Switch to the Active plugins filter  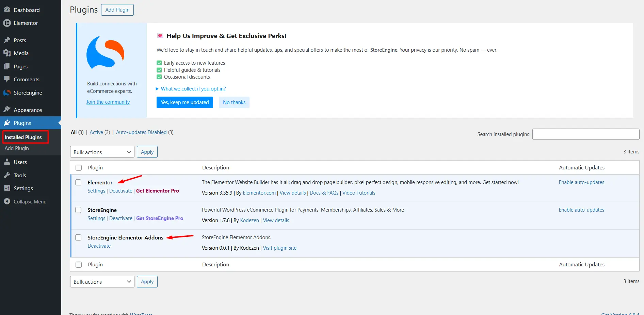(x=96, y=132)
